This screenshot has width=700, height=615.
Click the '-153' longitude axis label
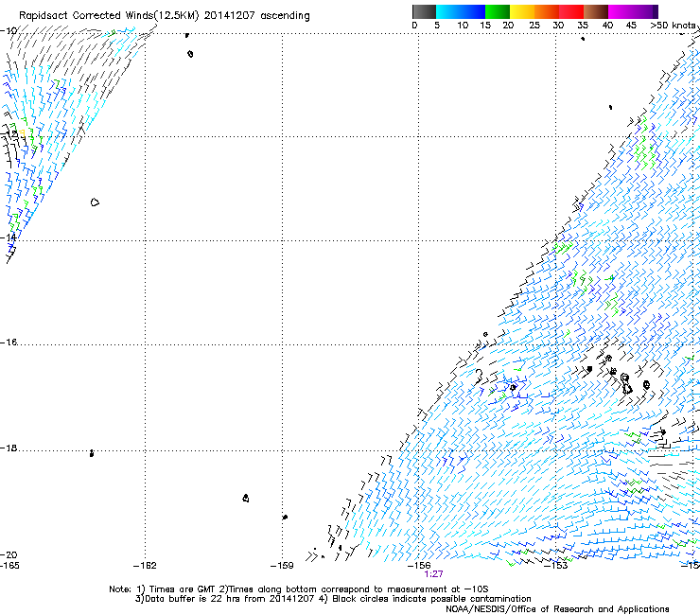(x=556, y=566)
